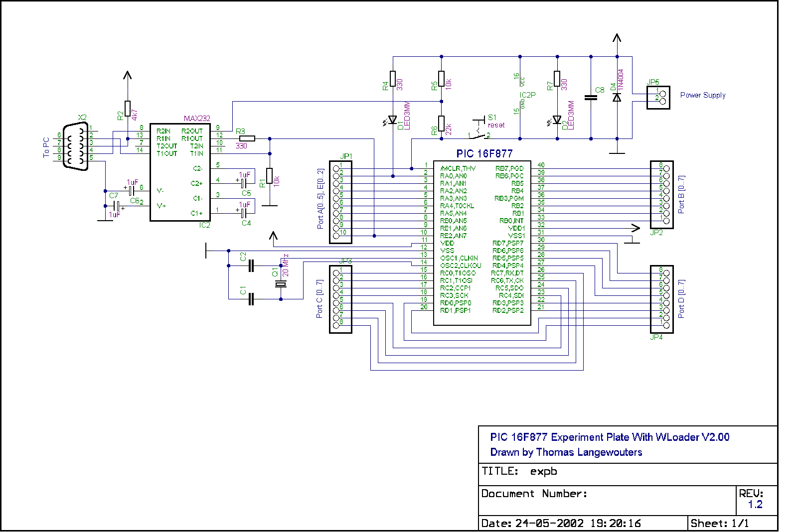Click the MAX232 chip body IC2

[x=180, y=172]
